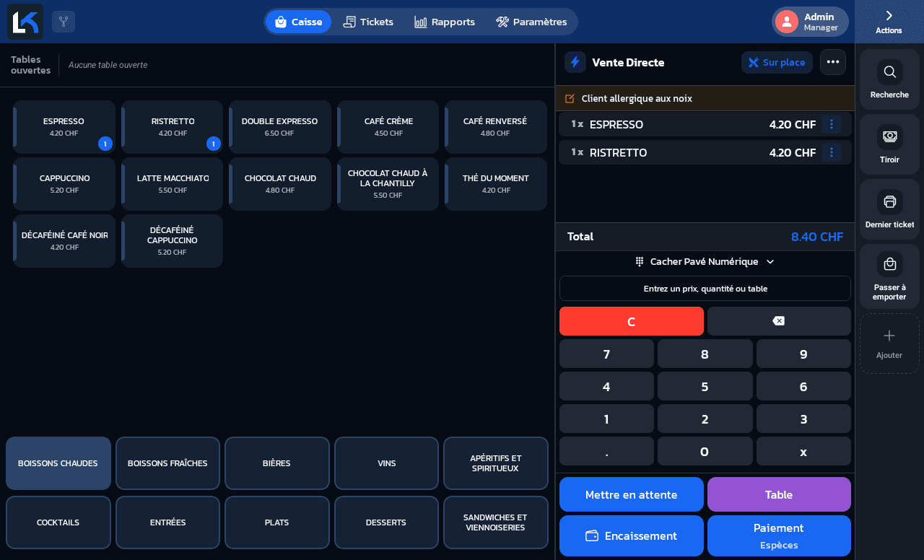The width and height of the screenshot is (924, 560).
Task: Tap keypad digit 8
Action: pyautogui.click(x=705, y=354)
